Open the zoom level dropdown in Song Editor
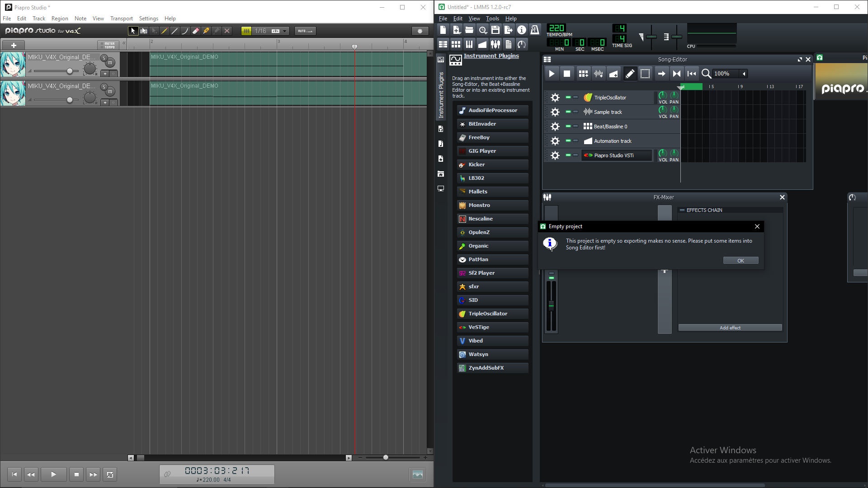This screenshot has width=868, height=488. 744,73
